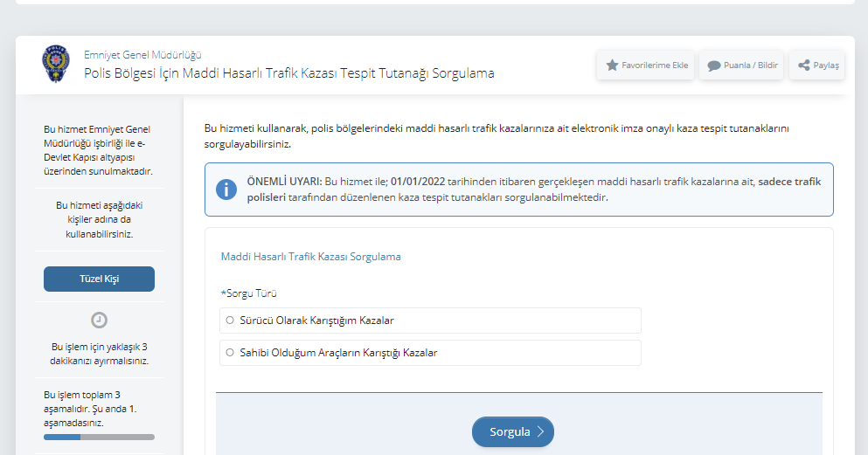This screenshot has width=868, height=455.
Task: Click the page title 'Polis Bölgesi İçin Maddi Hasarlı' heading
Action: 288,73
